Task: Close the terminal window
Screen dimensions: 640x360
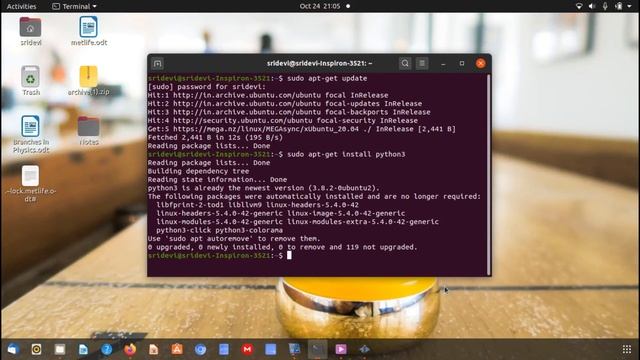Action: coord(480,63)
